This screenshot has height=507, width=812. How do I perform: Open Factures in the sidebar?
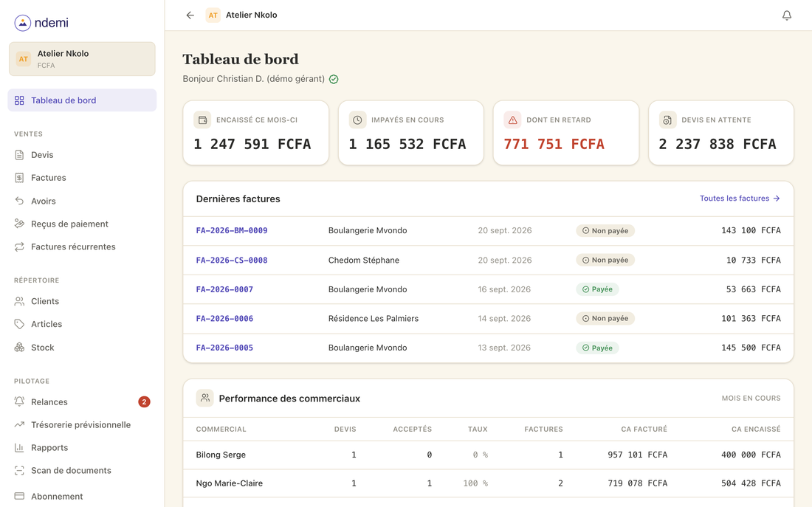82,178
